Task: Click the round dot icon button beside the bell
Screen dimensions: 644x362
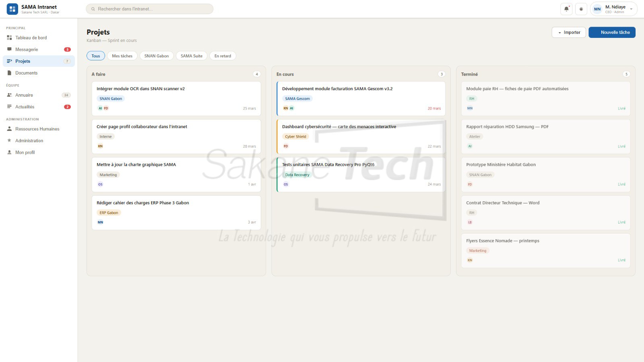Action: 581,9
